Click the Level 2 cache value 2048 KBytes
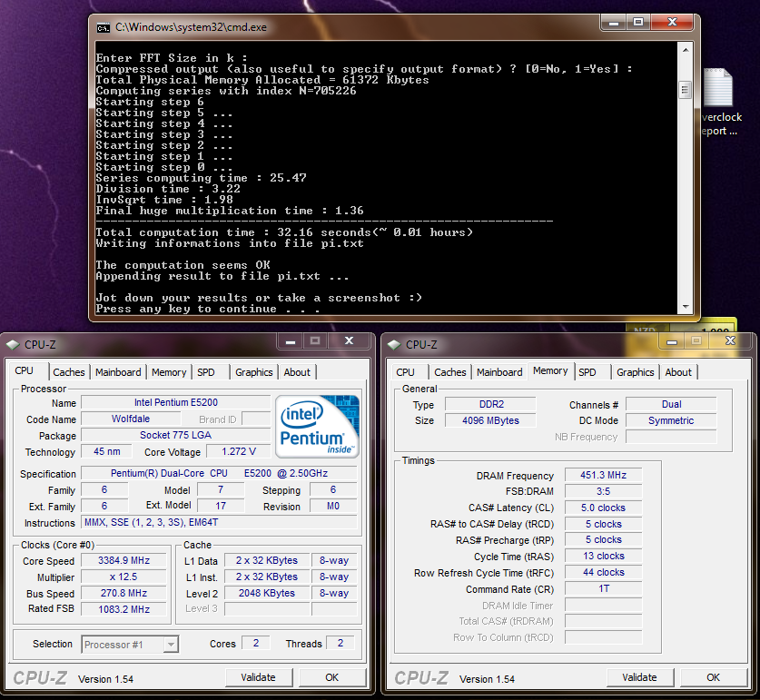The width and height of the screenshot is (760, 700). pyautogui.click(x=267, y=593)
